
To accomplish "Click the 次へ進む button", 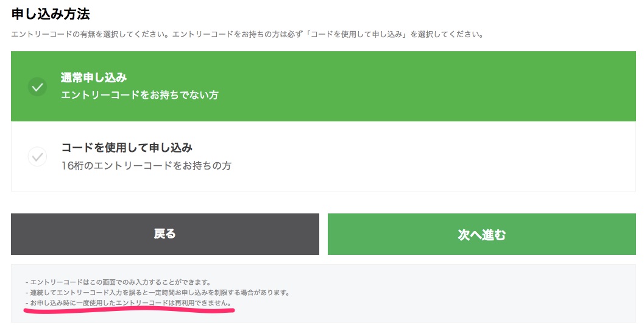I will 482,234.
